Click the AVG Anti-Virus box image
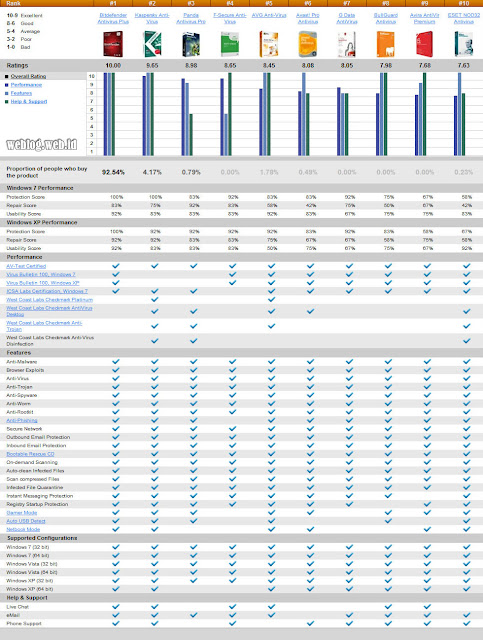This screenshot has width=483, height=640. (269, 44)
